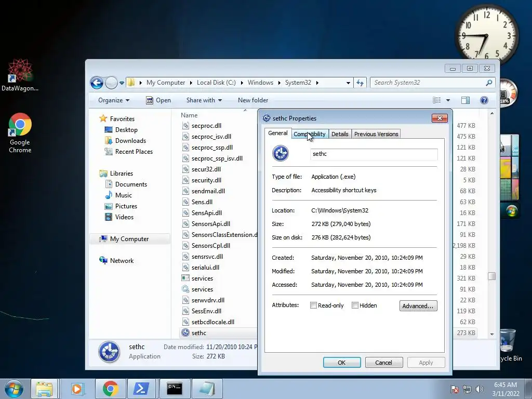Click Open in the Explorer toolbar
Image resolution: width=532 pixels, height=399 pixels.
(158, 100)
